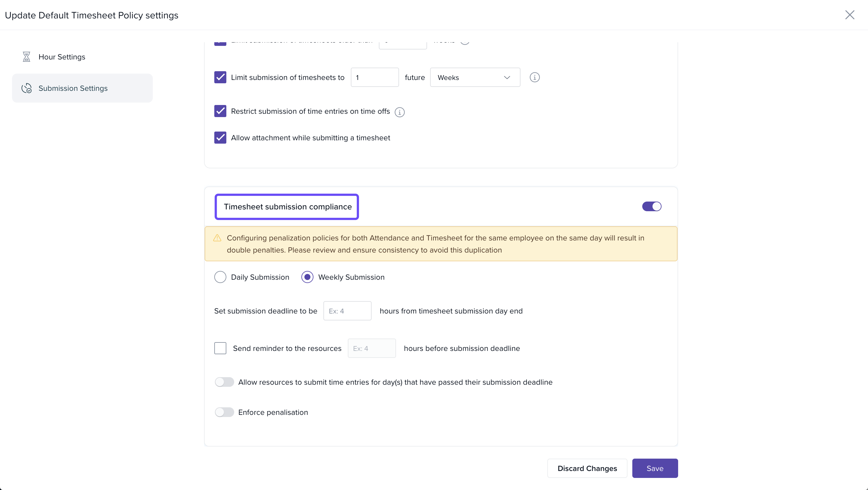Select Daily Submission radio option
This screenshot has height=490, width=868.
click(220, 277)
